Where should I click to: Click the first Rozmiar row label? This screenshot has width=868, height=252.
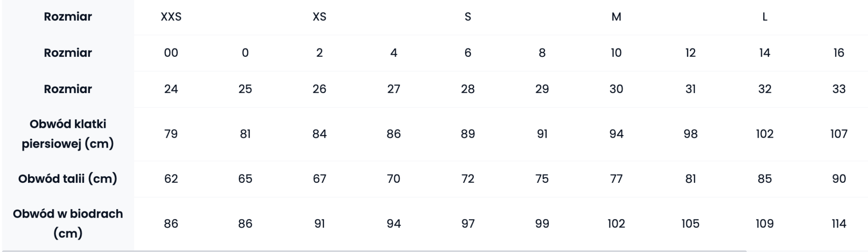point(68,17)
